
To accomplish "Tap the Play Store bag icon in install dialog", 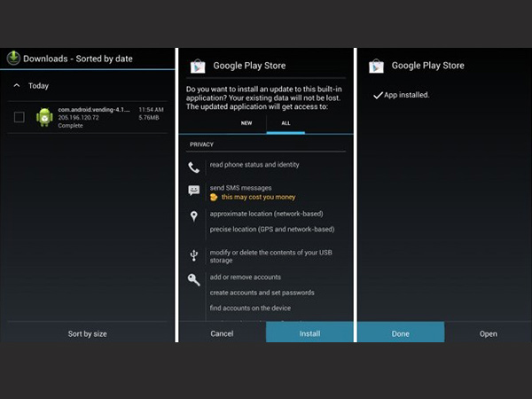I will click(198, 66).
